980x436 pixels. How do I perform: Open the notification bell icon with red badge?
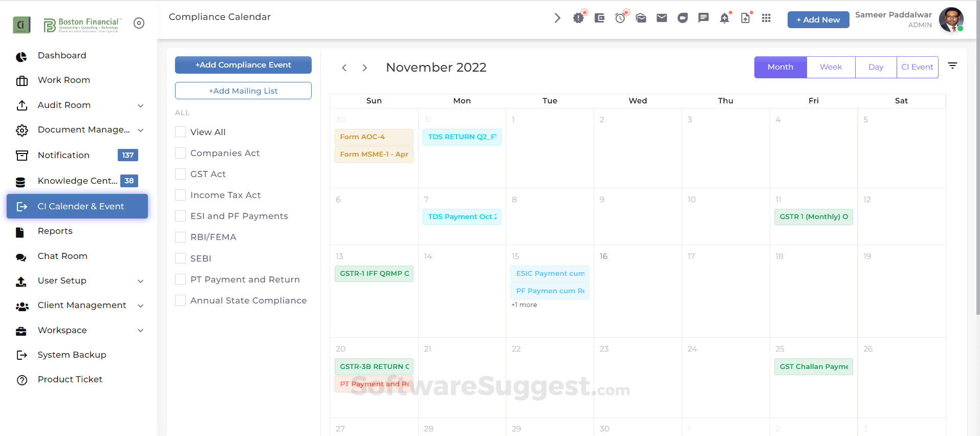[724, 17]
